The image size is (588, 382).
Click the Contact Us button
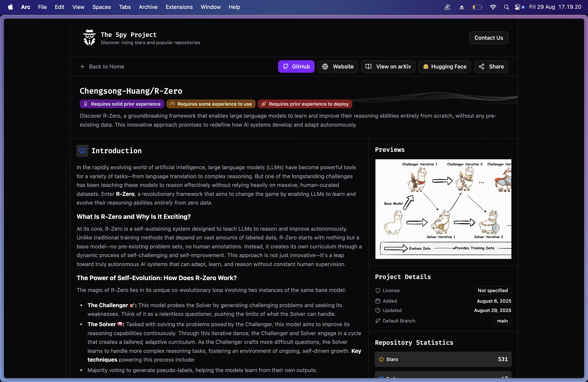(x=488, y=38)
